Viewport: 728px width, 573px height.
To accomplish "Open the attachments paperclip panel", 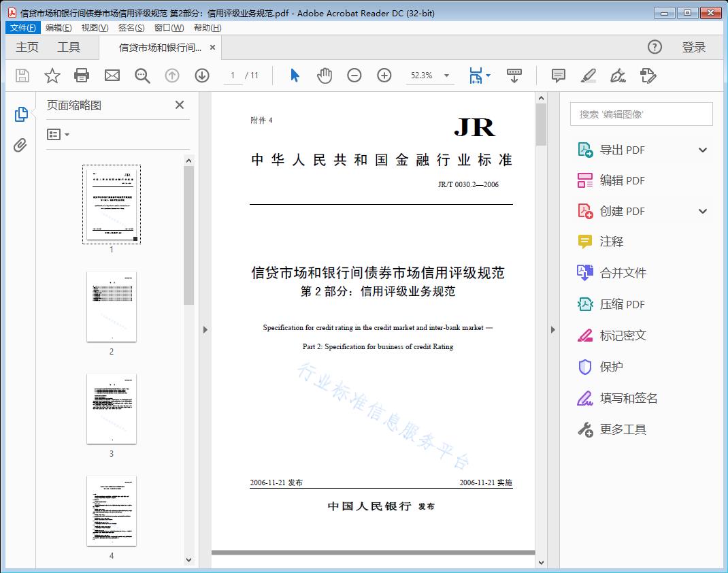I will coord(20,145).
